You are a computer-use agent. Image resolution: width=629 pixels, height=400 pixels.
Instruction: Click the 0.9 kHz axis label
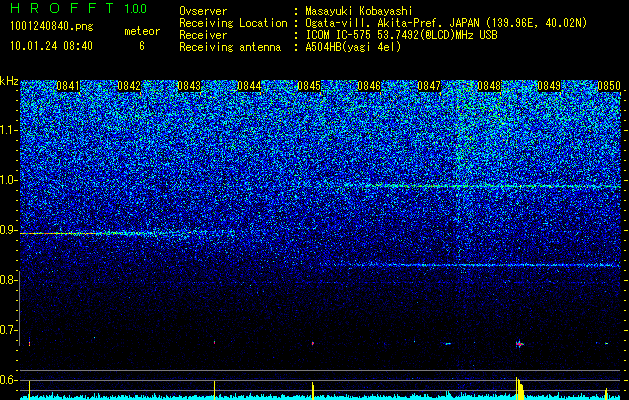coord(9,230)
